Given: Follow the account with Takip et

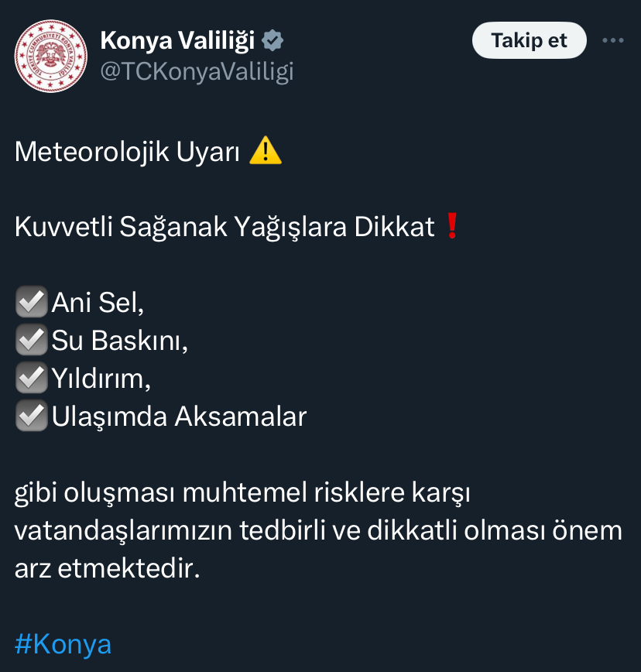Looking at the screenshot, I should (x=530, y=40).
